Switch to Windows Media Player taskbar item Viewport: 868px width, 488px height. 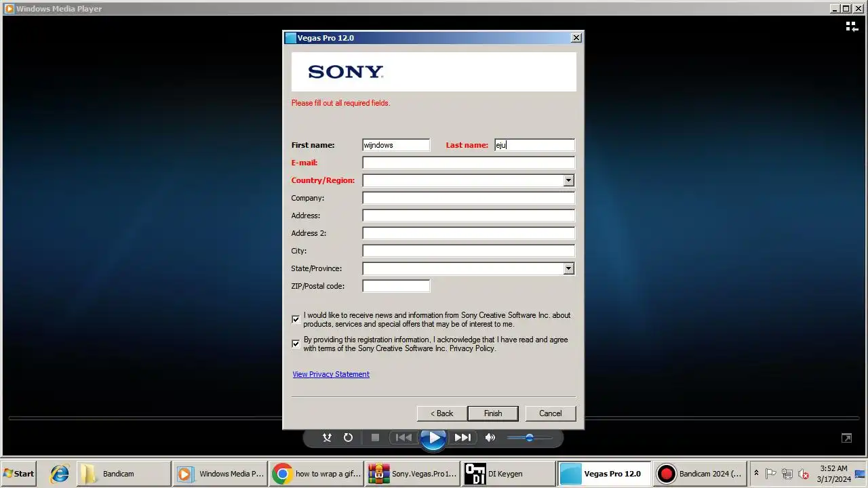[x=220, y=474]
